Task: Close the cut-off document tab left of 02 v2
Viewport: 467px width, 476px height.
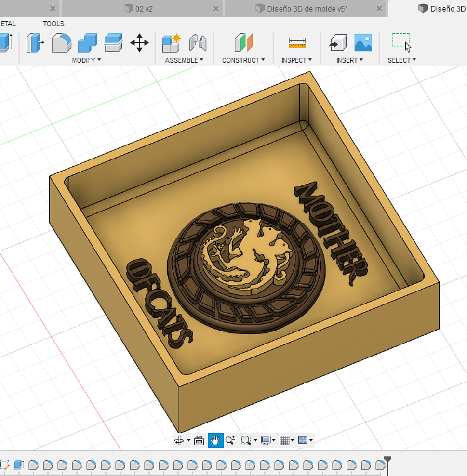Action: tap(53, 9)
